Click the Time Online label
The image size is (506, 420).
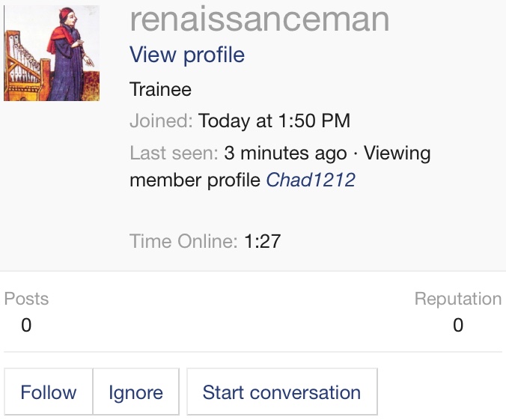[183, 241]
